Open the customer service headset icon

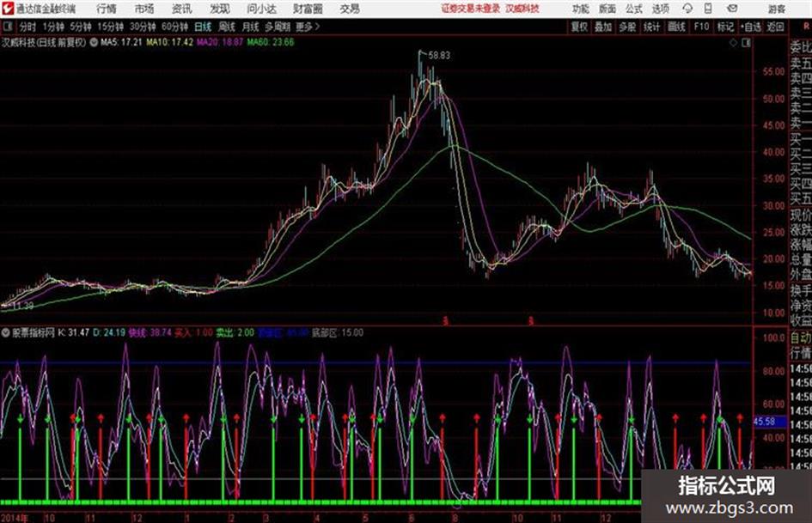click(687, 9)
